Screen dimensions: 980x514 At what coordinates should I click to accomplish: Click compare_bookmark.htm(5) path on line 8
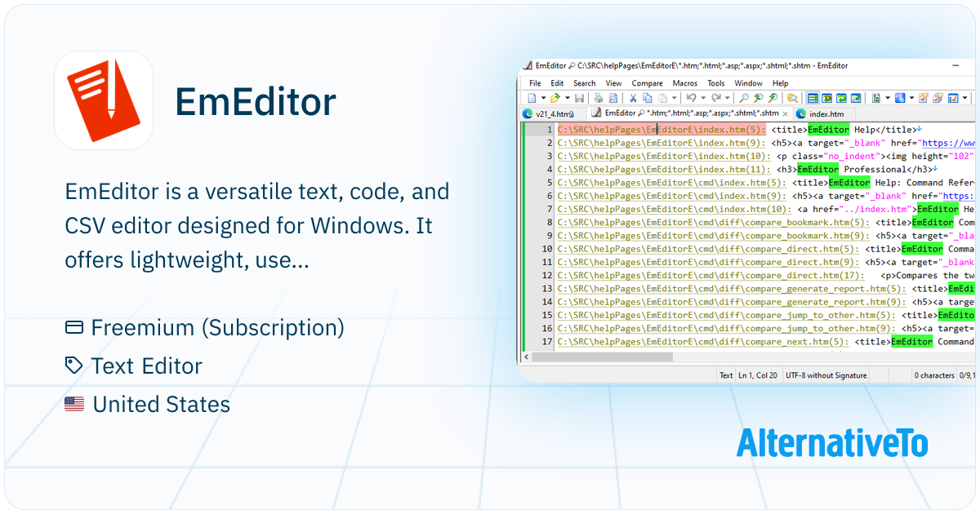[714, 222]
